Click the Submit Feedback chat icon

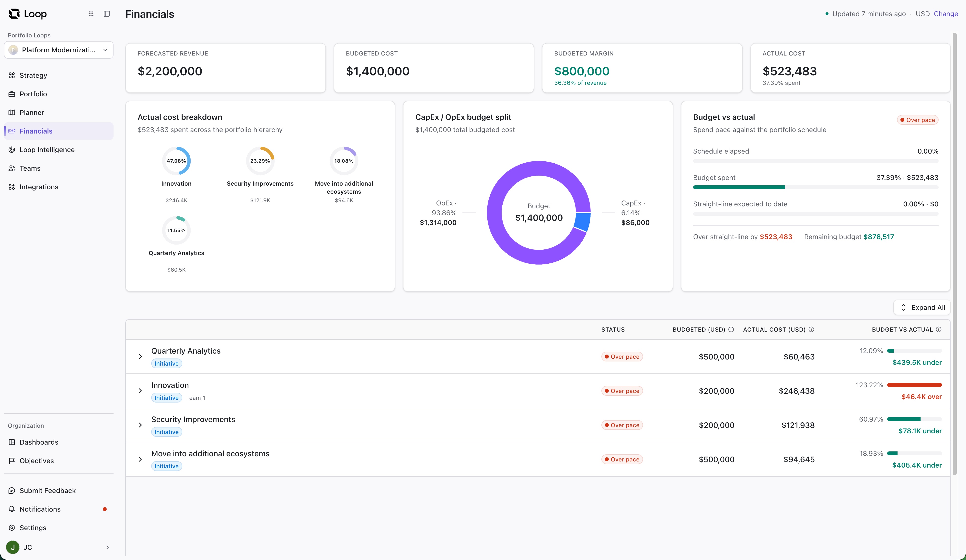(12, 491)
